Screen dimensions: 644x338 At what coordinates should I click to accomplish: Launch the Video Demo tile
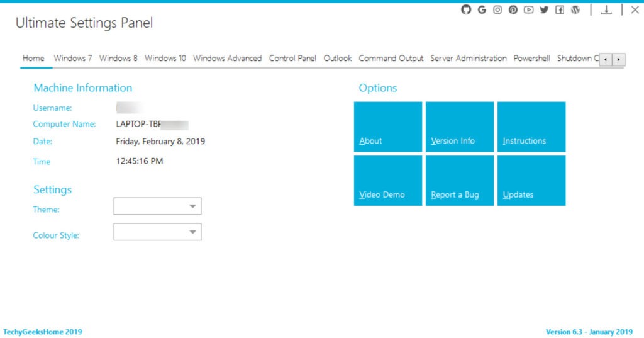point(387,181)
